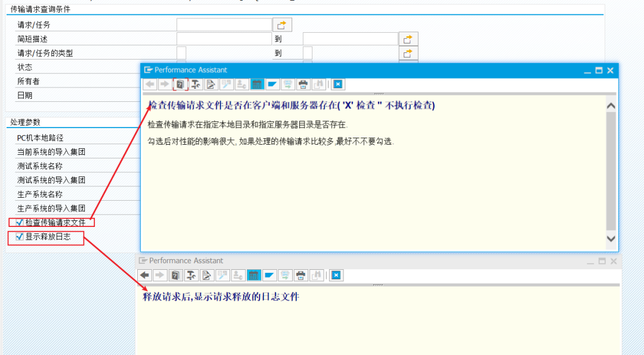Click printer icon in upper Performance Assistant toolbar

[303, 84]
